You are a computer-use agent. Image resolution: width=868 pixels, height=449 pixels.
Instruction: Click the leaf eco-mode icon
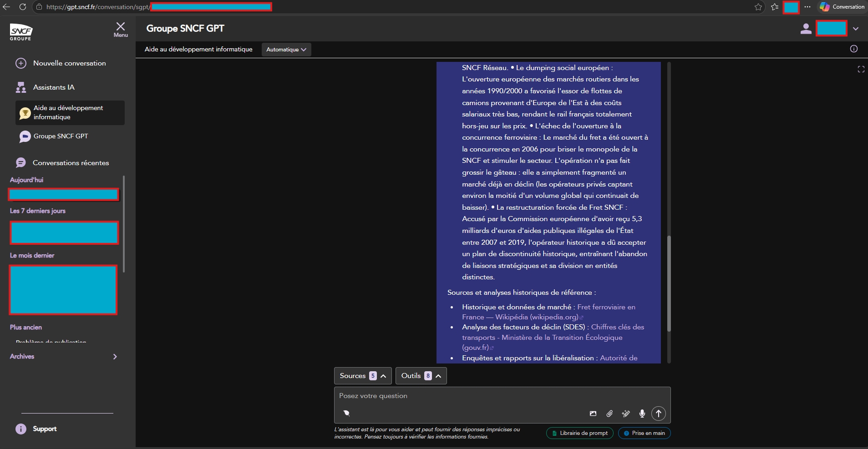click(x=346, y=413)
